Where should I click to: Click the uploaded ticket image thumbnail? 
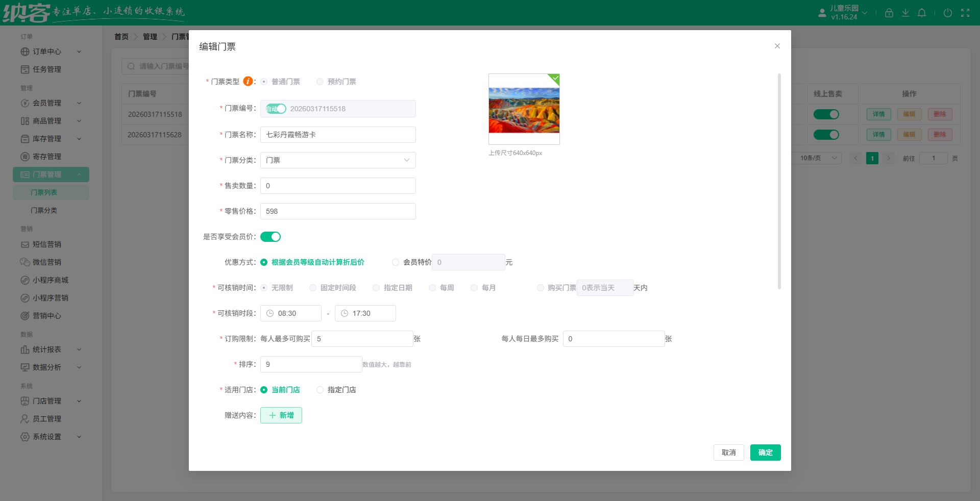point(524,109)
